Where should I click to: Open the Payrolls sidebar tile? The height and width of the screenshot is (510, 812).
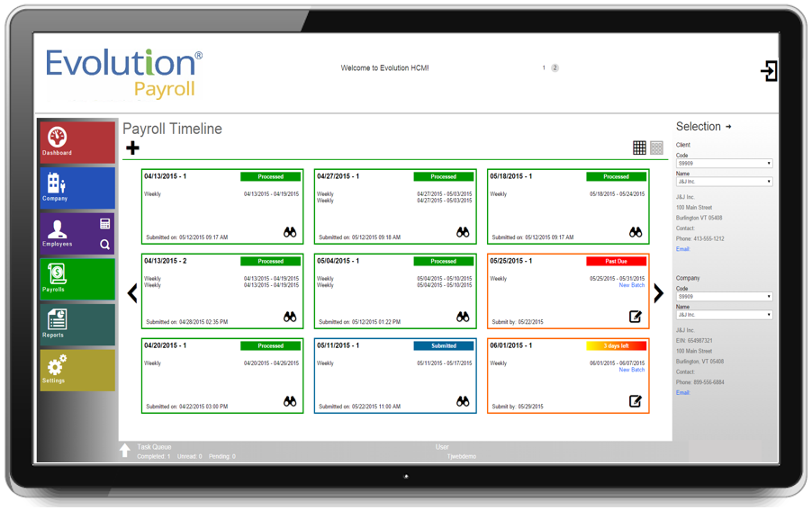tap(77, 280)
